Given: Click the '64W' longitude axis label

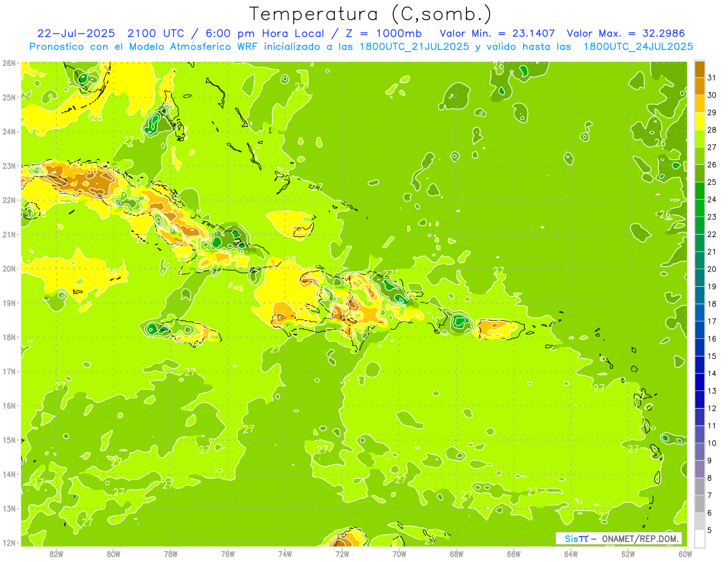Looking at the screenshot, I should 571,554.
